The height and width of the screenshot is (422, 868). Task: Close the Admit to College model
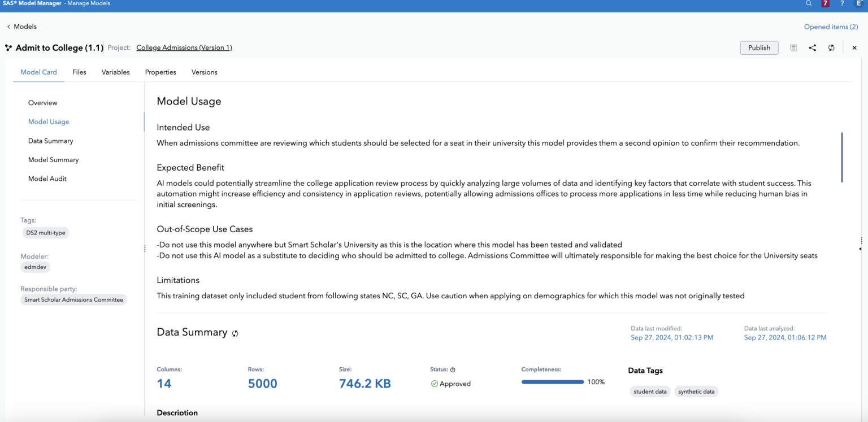click(x=854, y=48)
